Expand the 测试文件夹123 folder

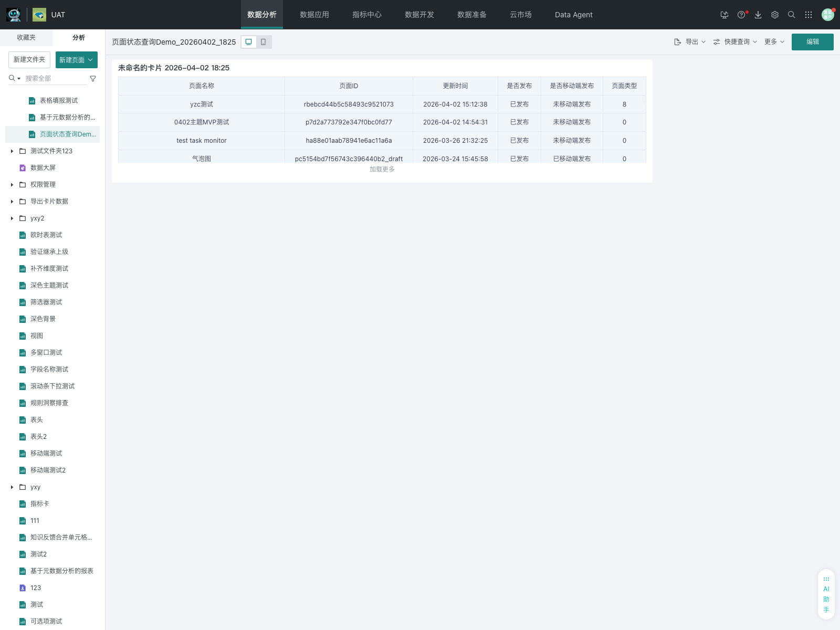point(12,151)
